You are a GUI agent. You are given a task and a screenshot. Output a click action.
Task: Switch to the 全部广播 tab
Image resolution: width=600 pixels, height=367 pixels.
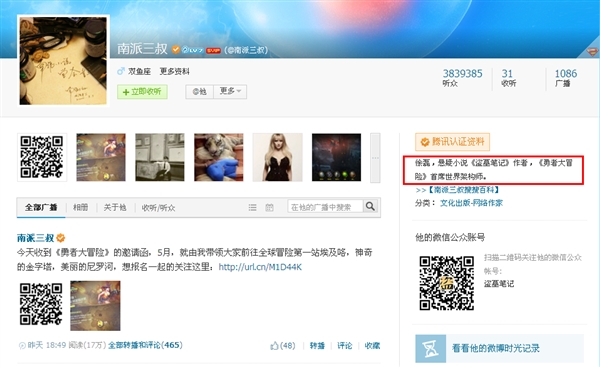[41, 207]
